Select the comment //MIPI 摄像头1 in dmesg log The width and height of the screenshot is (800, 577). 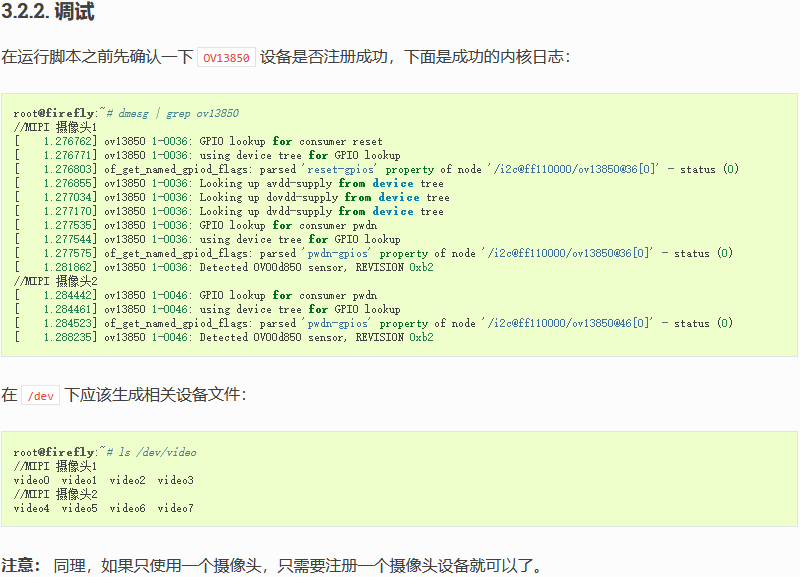[x=55, y=127]
